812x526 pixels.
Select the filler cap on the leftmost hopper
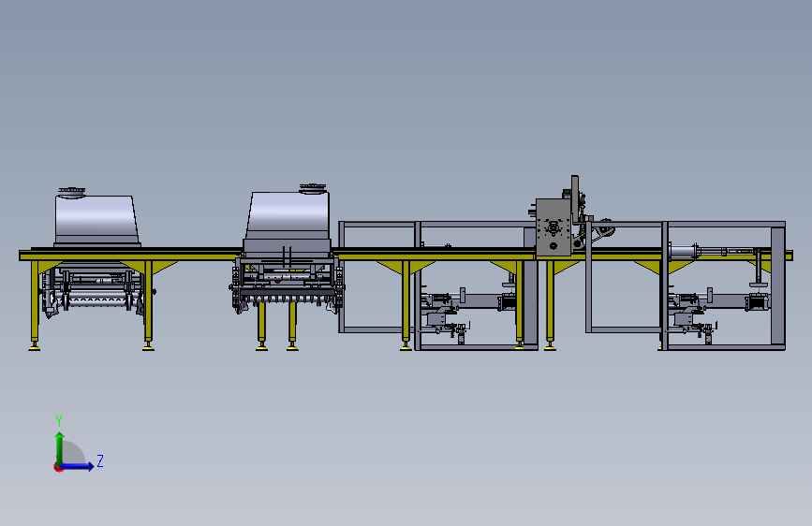[71, 192]
